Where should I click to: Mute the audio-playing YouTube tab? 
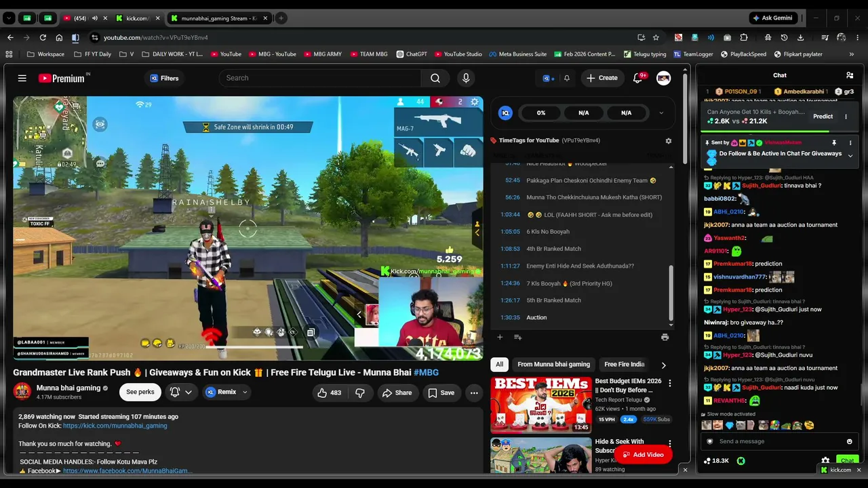[x=94, y=18]
